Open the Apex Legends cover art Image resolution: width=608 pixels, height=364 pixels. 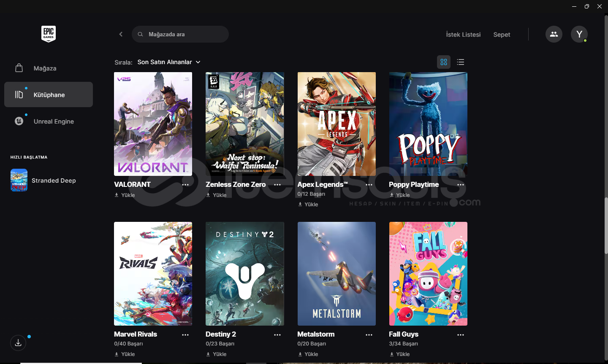coord(337,124)
